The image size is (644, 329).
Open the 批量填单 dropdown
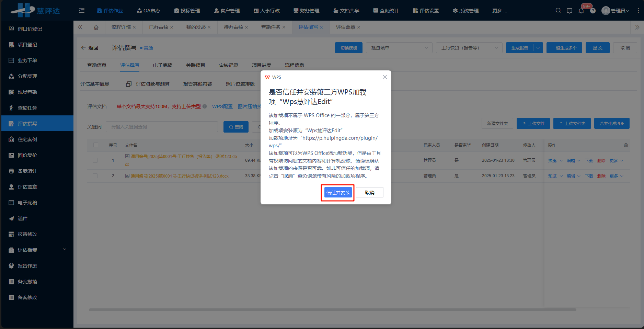[398, 48]
